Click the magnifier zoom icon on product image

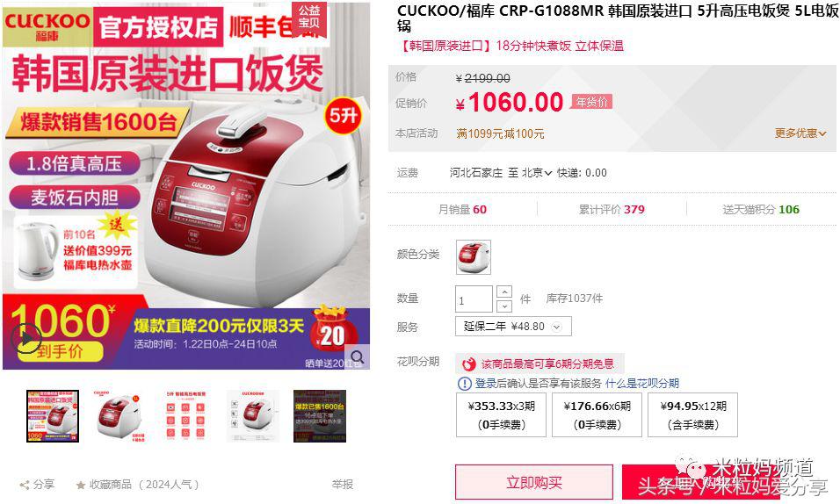pyautogui.click(x=358, y=356)
